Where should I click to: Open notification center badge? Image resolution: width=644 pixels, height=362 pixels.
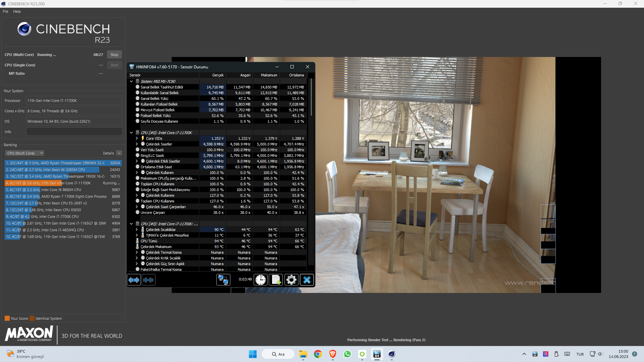[x=635, y=354]
